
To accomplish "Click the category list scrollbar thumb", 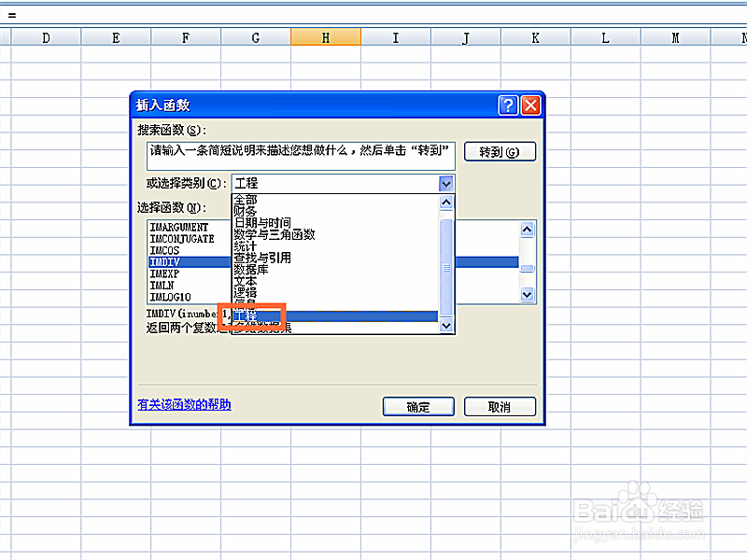I will pyautogui.click(x=446, y=267).
